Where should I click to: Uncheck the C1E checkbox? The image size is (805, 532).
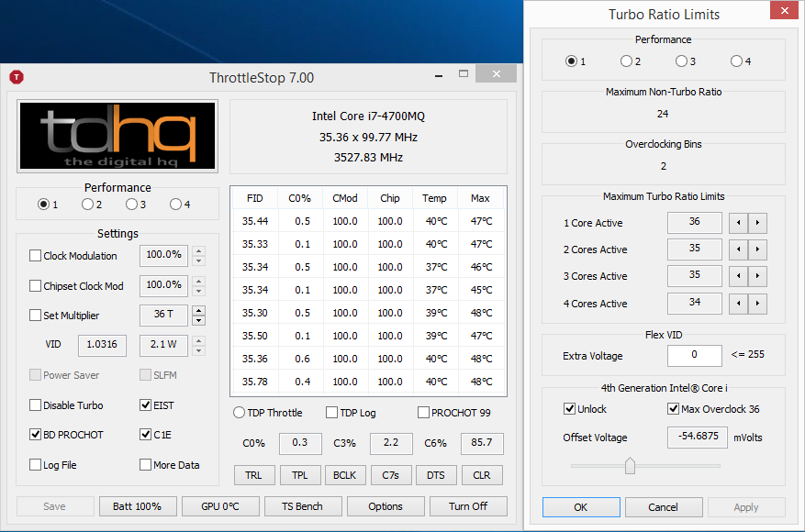pyautogui.click(x=145, y=435)
